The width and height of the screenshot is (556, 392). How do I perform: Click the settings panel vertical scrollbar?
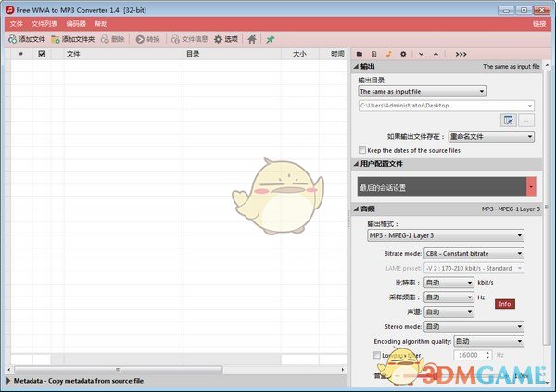pos(547,206)
